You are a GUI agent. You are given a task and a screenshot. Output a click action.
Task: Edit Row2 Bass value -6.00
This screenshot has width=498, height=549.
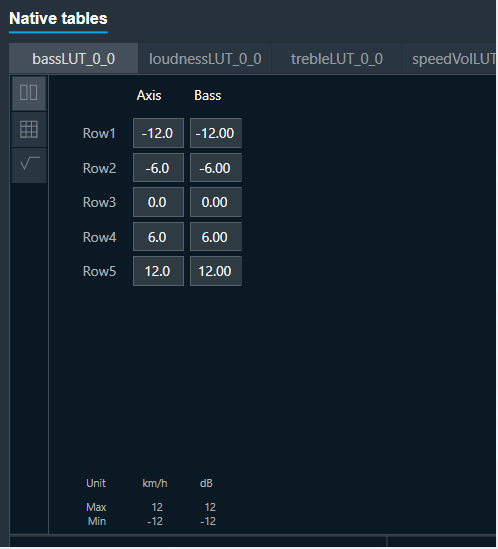216,168
